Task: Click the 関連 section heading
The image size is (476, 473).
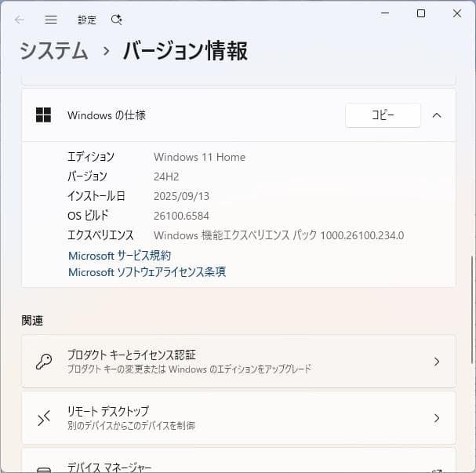Action: coord(32,320)
